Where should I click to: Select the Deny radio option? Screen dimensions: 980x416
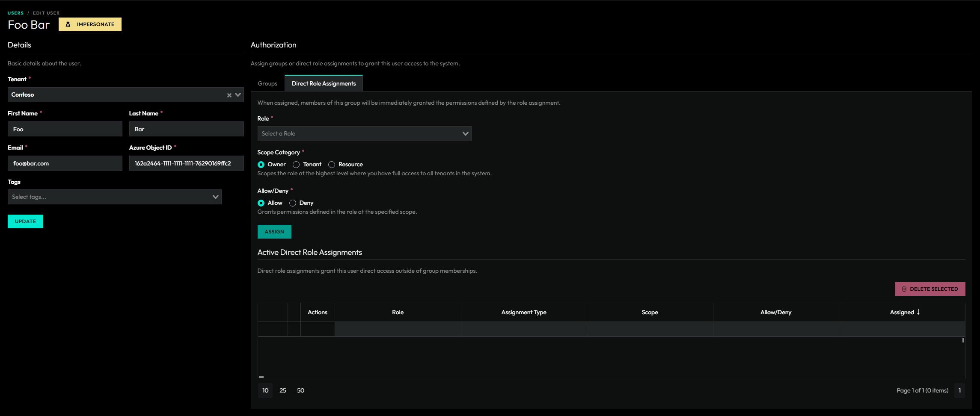(293, 203)
